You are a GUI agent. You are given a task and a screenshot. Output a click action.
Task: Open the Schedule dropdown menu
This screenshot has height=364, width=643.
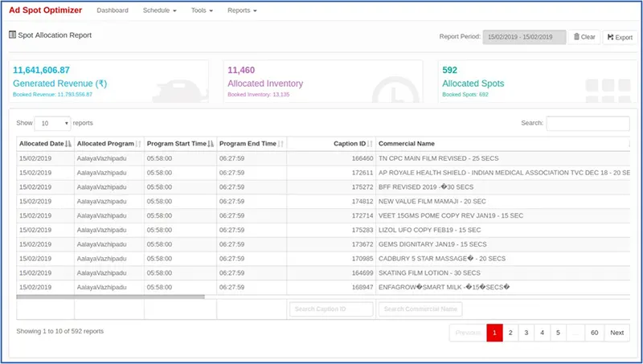click(x=159, y=10)
